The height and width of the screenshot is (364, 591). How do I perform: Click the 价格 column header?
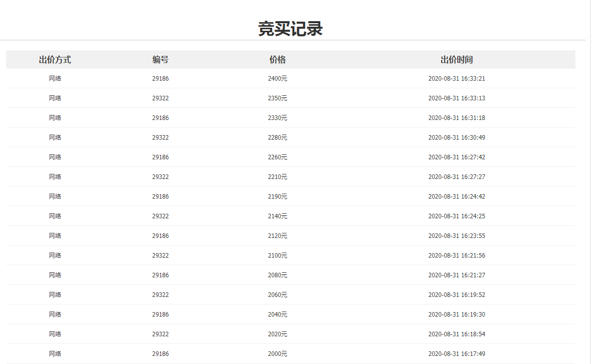[x=276, y=59]
